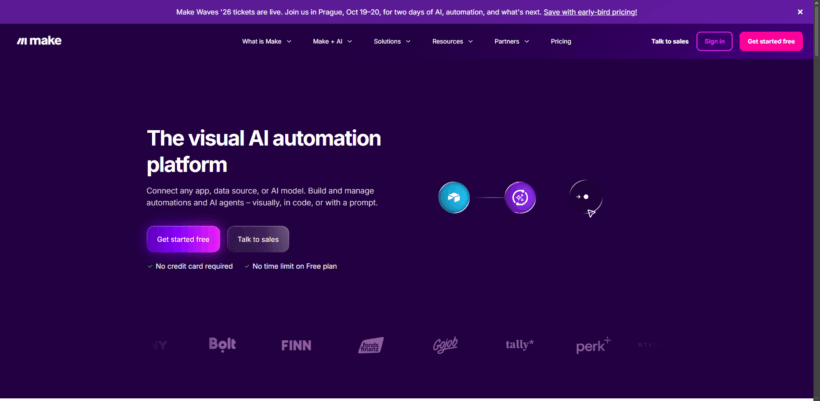The height and width of the screenshot is (401, 820).
Task: Follow the Save with early-bird pricing link
Action: pyautogui.click(x=590, y=12)
